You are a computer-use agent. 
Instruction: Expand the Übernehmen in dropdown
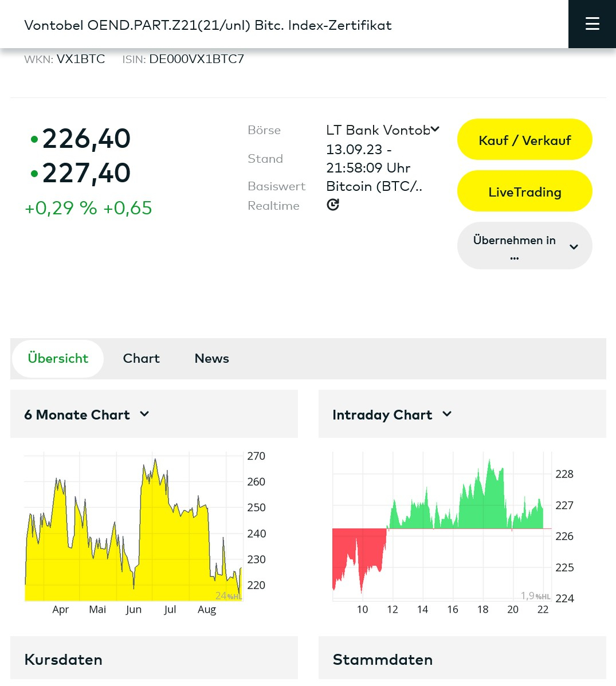524,245
